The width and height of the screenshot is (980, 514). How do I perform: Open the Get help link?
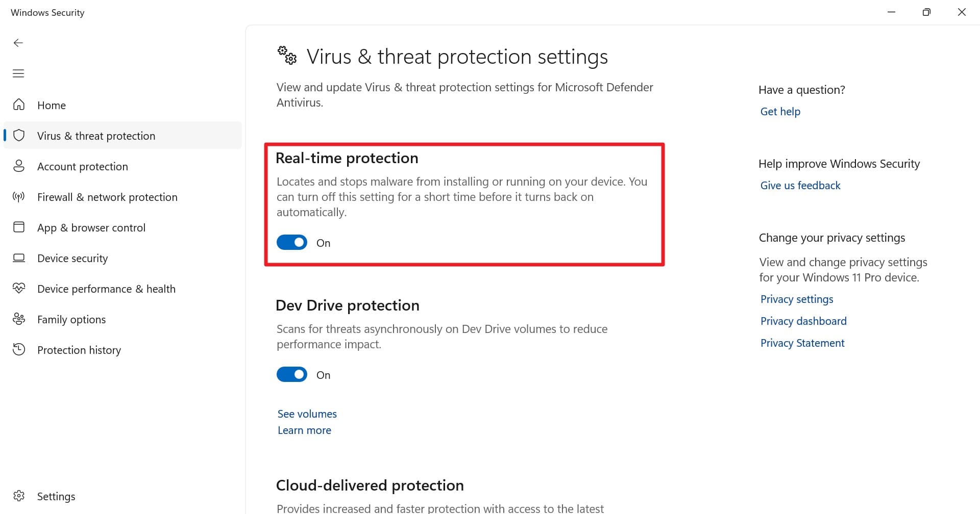point(780,111)
